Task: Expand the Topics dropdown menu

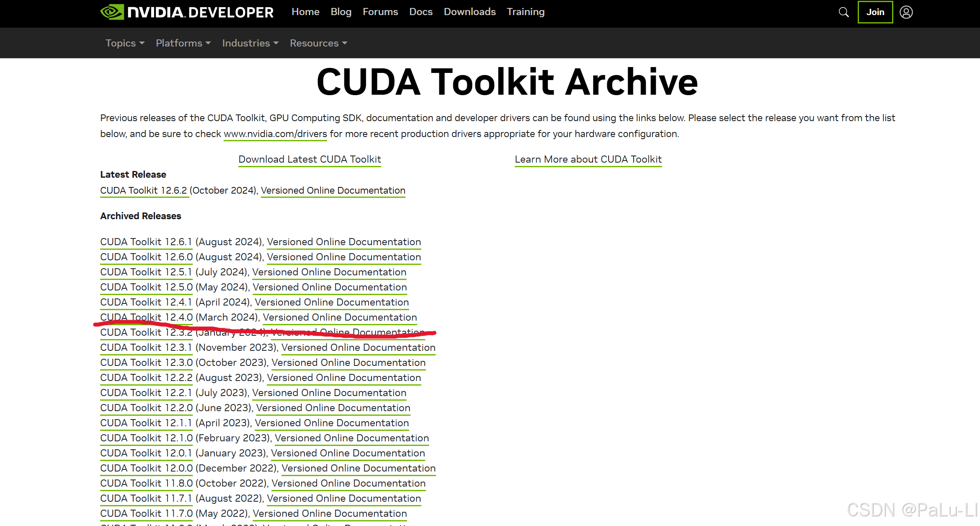Action: (125, 43)
